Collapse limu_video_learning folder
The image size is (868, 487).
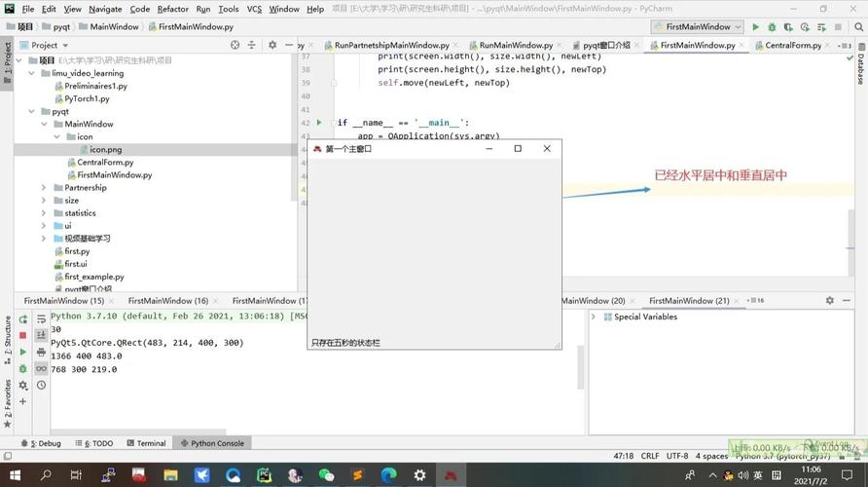click(x=32, y=73)
